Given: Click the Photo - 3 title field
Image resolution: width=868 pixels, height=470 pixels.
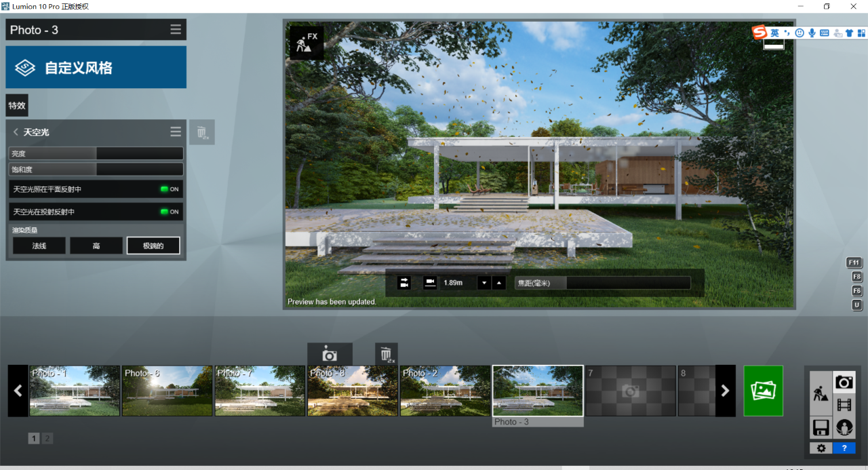Looking at the screenshot, I should tap(86, 30).
